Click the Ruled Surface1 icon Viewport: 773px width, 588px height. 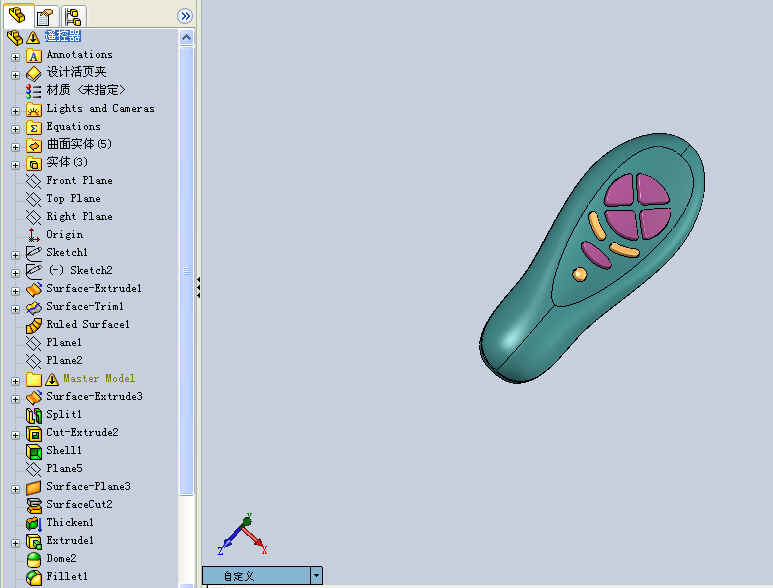tap(34, 325)
